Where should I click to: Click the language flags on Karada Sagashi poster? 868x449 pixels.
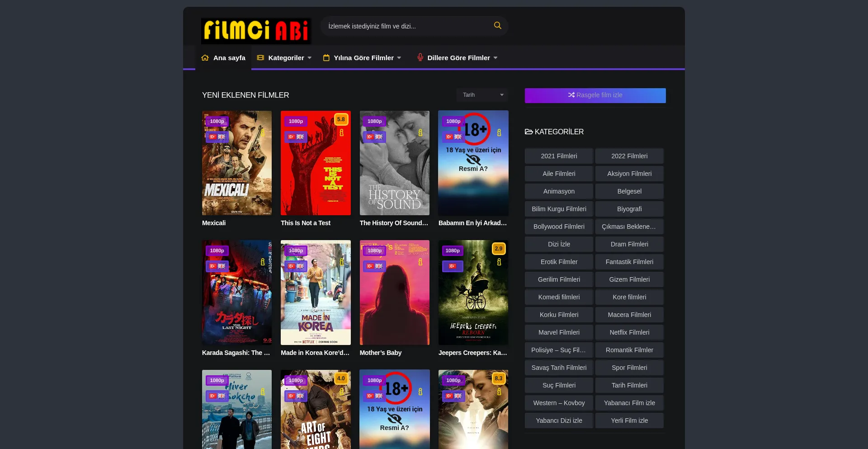coord(217,266)
